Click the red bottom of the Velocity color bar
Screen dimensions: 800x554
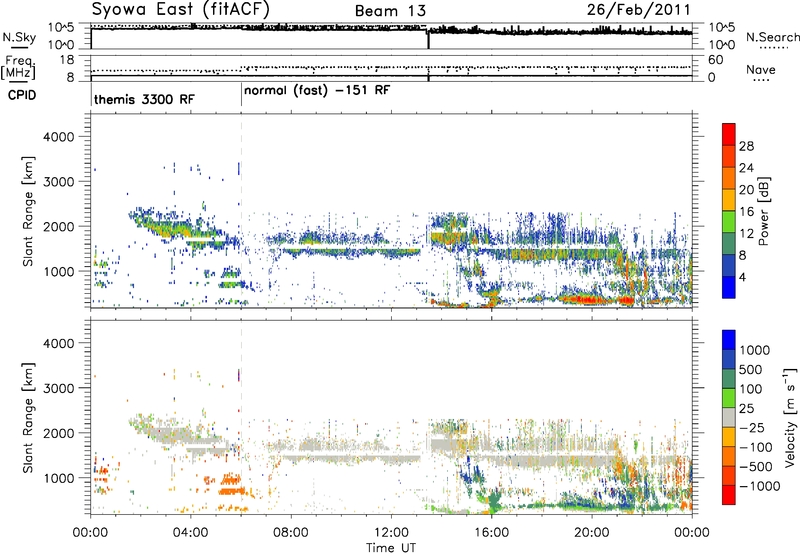coord(729,495)
